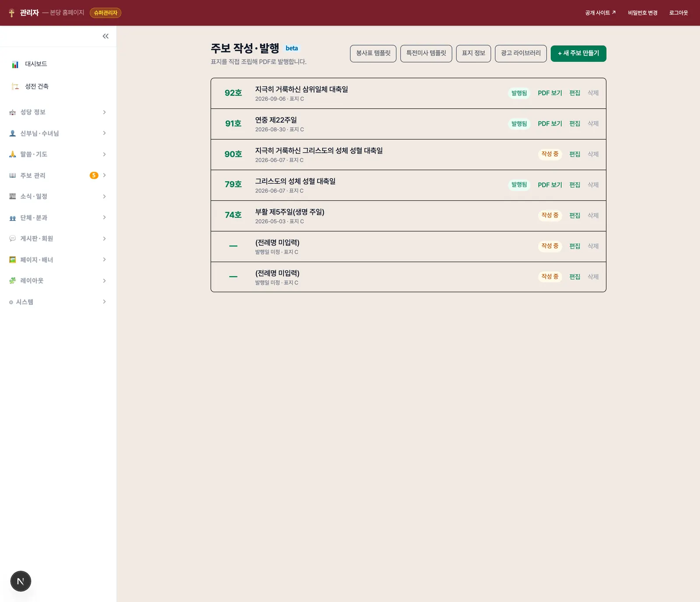Open the round N button at bottom left

point(21,581)
